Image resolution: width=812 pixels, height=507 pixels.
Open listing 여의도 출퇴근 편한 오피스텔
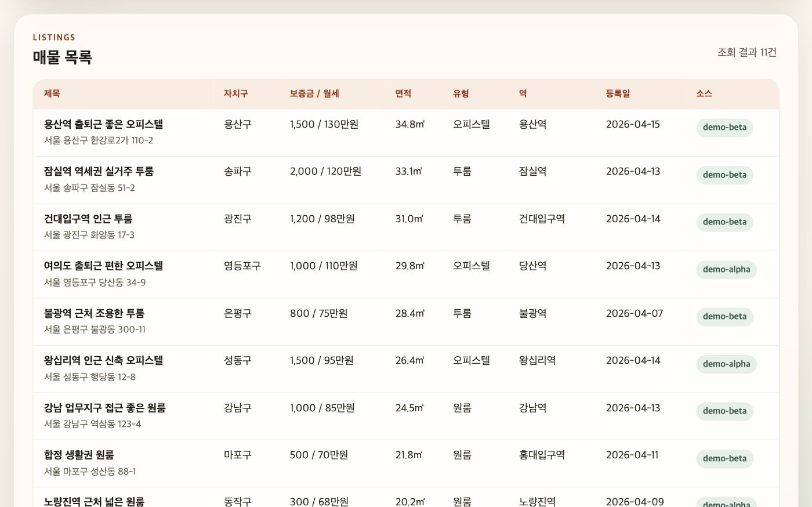coord(104,266)
